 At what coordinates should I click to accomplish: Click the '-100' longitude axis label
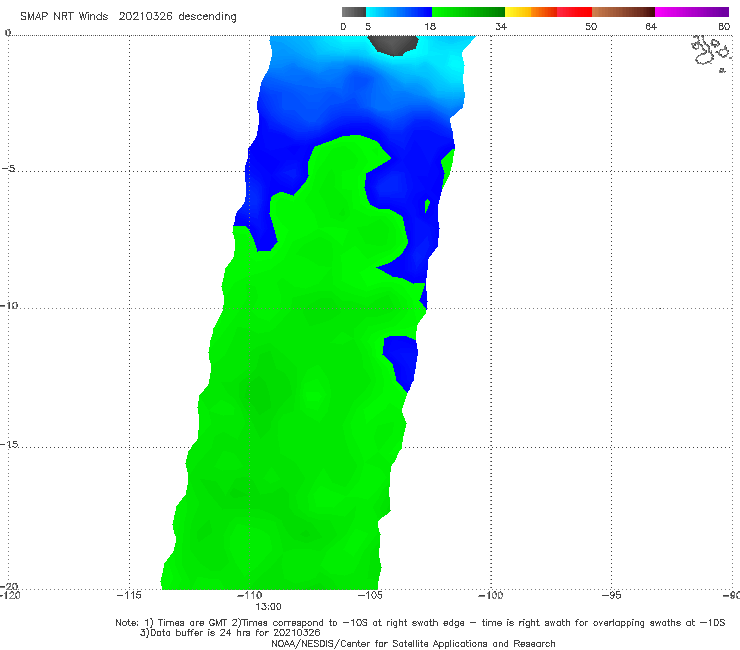click(491, 595)
